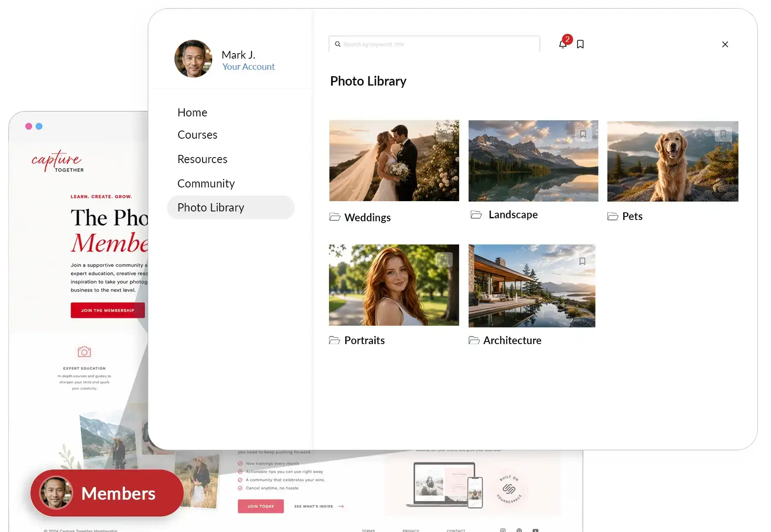The height and width of the screenshot is (532, 771).
Task: Go to Home in sidebar
Action: [x=192, y=112]
